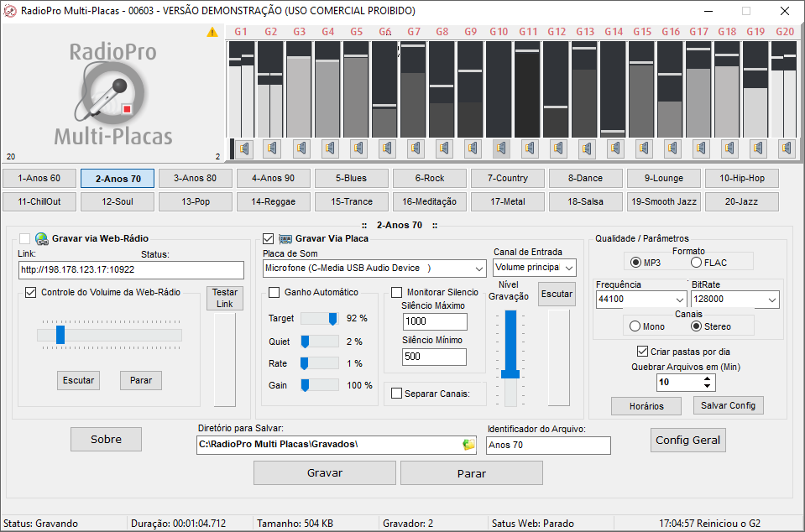Switch to the 1-Anos 60 recorder

click(x=39, y=179)
